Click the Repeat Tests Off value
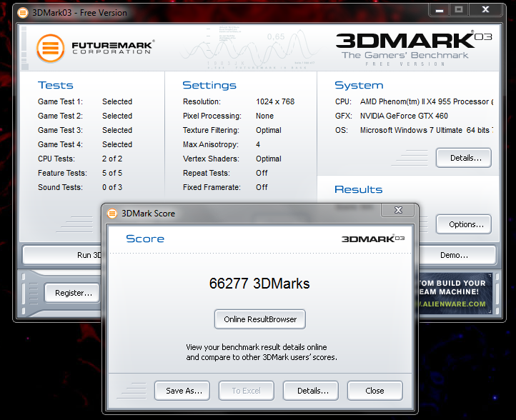The height and width of the screenshot is (420, 516). [x=262, y=173]
